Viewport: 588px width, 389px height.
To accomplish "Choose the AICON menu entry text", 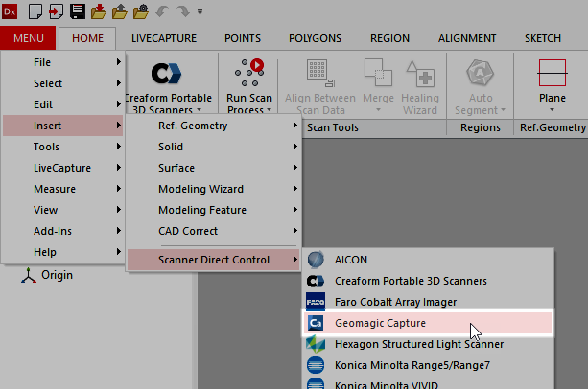I will pos(351,260).
